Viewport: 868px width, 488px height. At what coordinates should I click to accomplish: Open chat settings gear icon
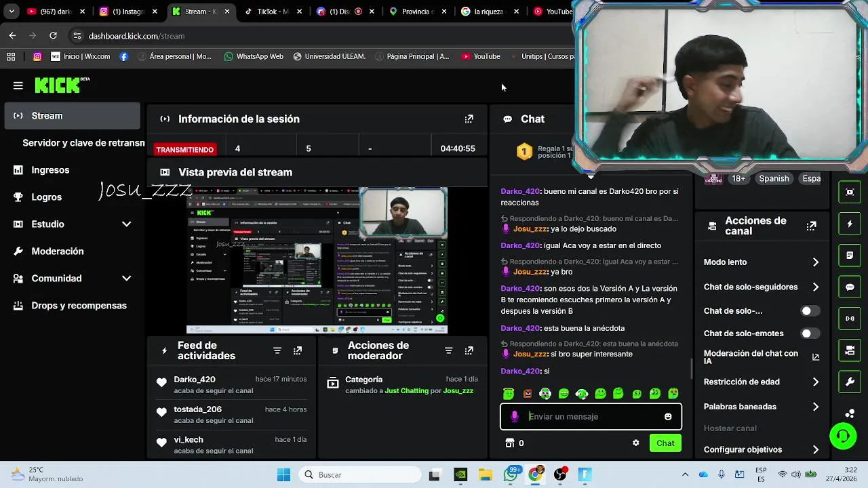(635, 443)
